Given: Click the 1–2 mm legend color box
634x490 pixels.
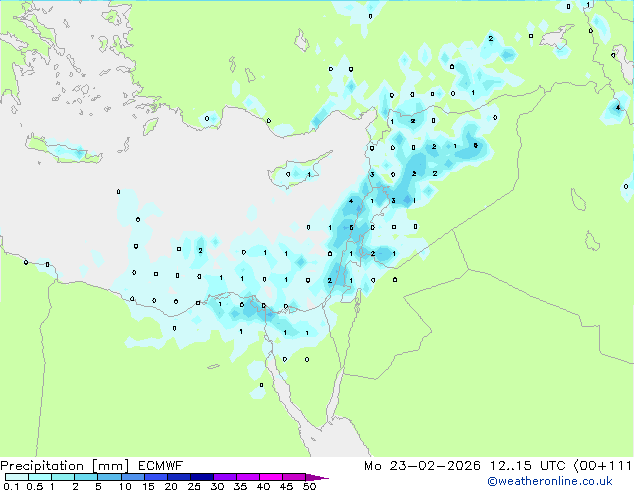Looking at the screenshot, I should [x=63, y=477].
